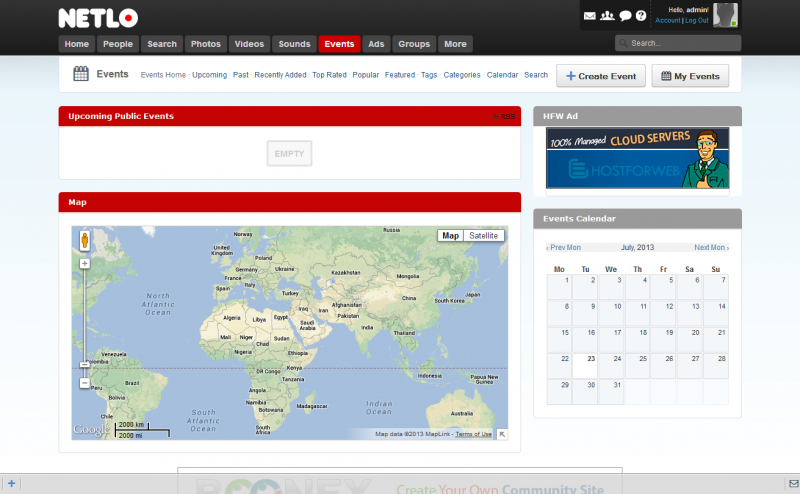
Task: Click the Log Out link
Action: (697, 20)
